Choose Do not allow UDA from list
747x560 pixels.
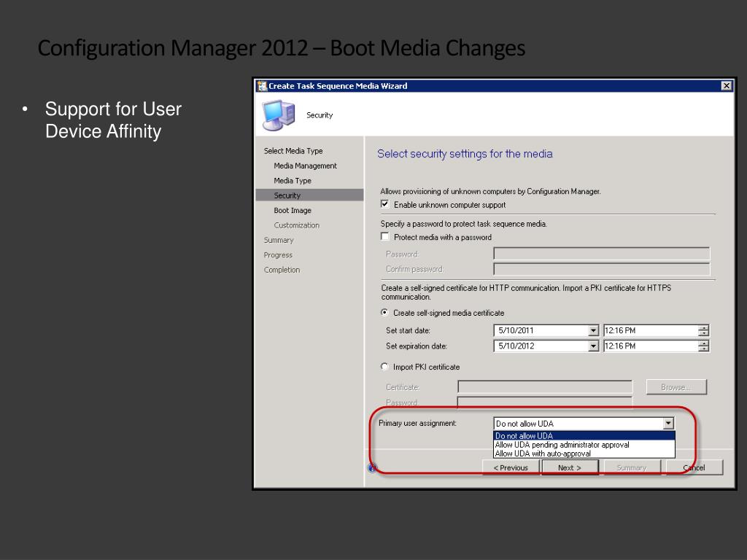(584, 436)
